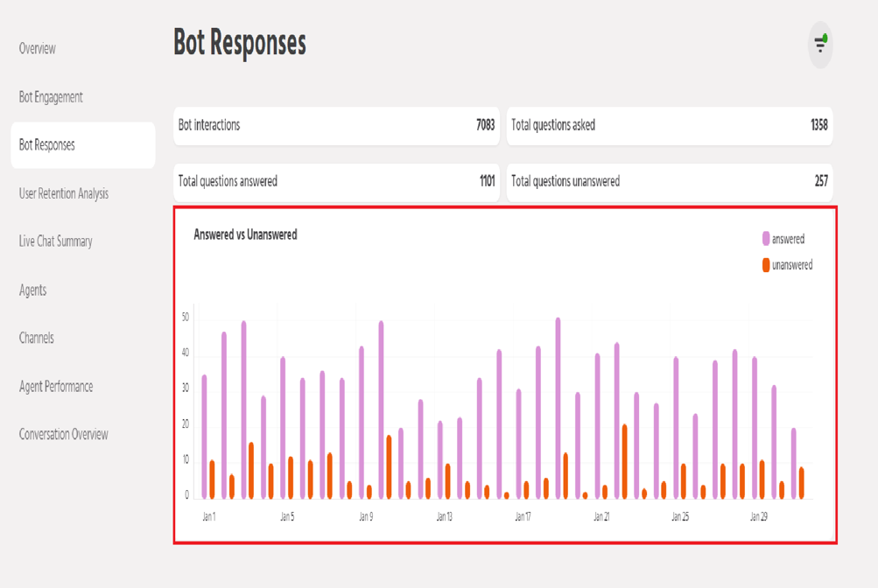The width and height of the screenshot is (878, 588).
Task: Click the filter icon at top right
Action: point(820,44)
